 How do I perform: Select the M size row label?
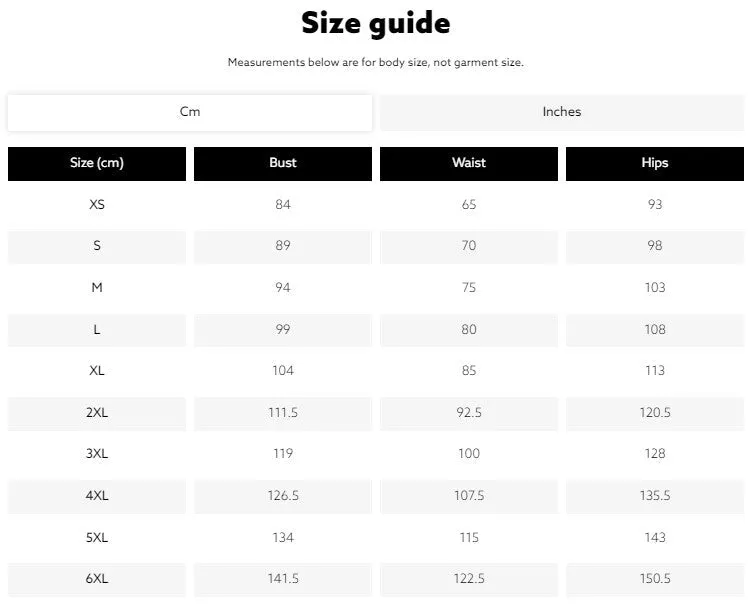tap(97, 288)
